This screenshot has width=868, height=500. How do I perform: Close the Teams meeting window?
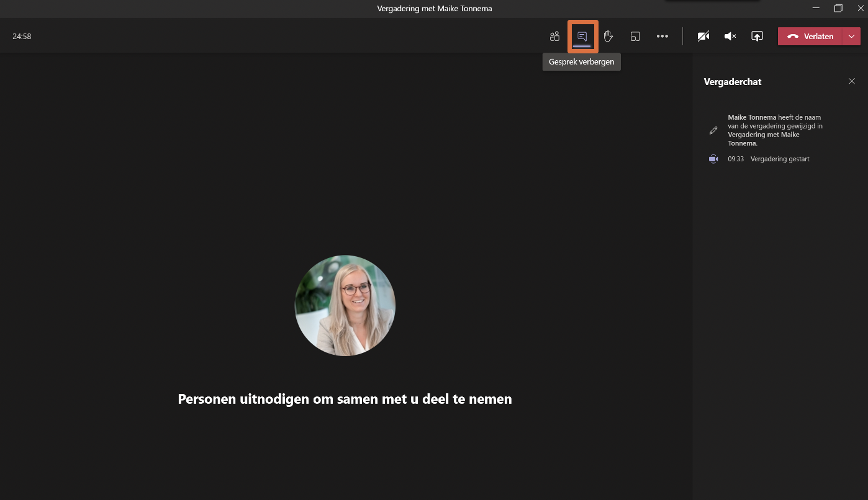(x=860, y=8)
